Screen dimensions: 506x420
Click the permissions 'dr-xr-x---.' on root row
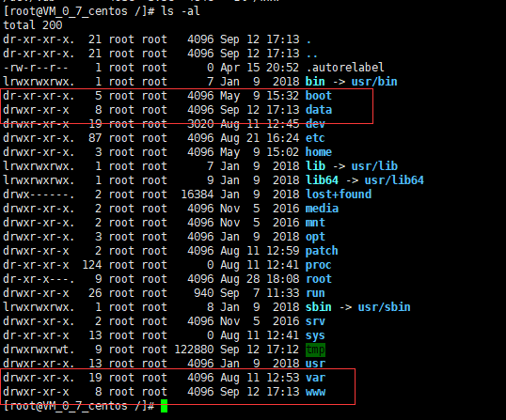tap(39, 279)
